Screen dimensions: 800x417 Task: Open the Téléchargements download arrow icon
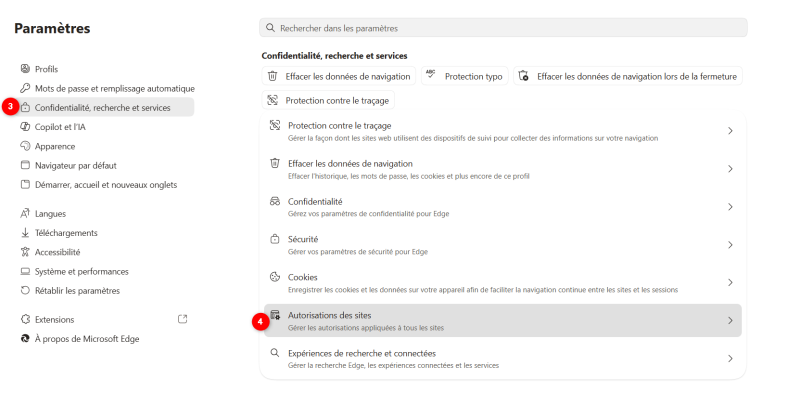pos(25,233)
